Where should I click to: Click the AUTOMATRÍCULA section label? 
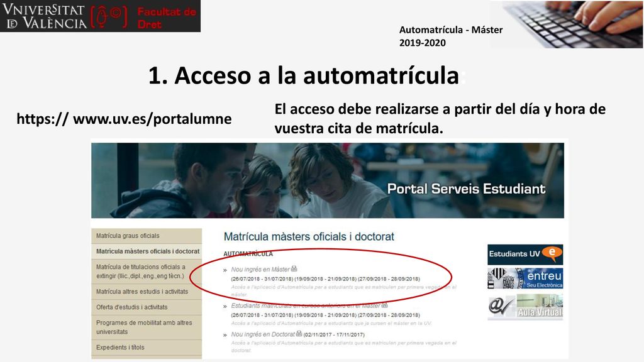pos(248,254)
